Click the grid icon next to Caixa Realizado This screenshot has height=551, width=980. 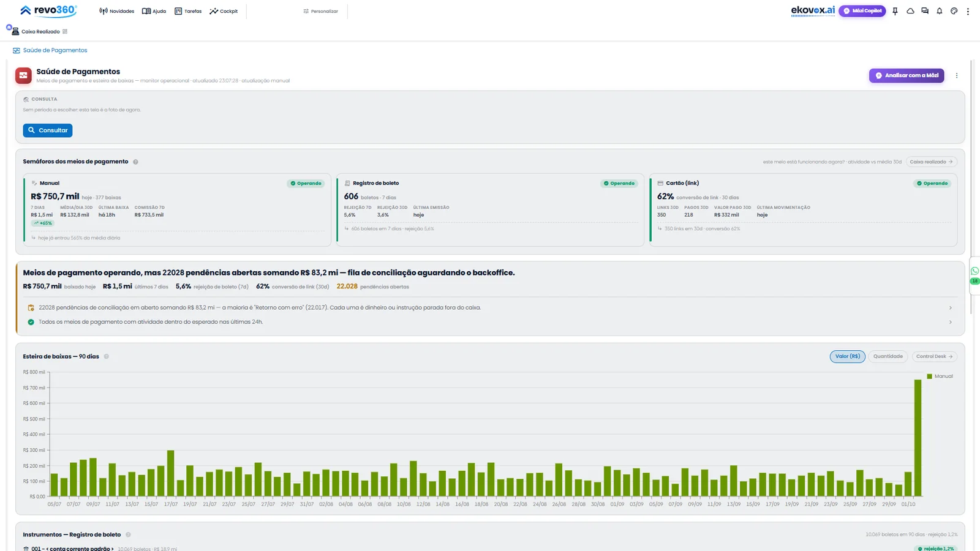[x=65, y=32]
